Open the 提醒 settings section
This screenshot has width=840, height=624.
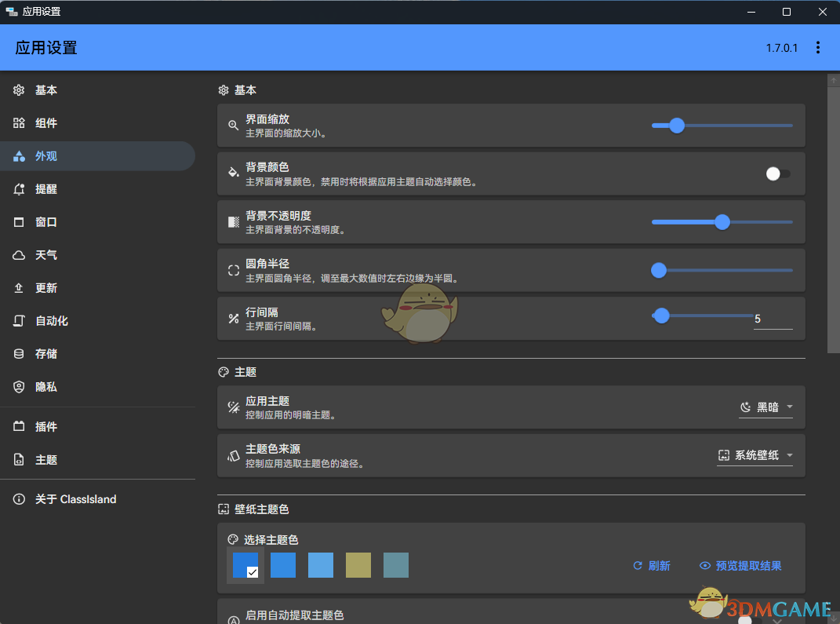47,188
